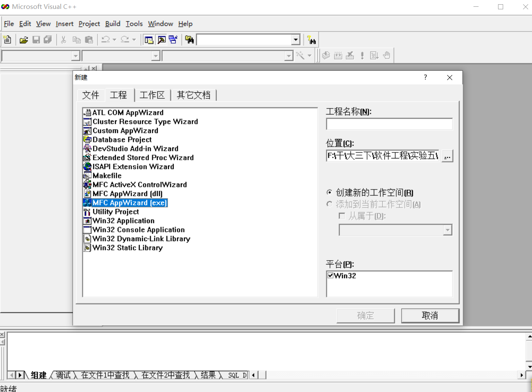This screenshot has width=532, height=392.
Task: Switch to the 在文件1中查找 output tab
Action: (105, 375)
